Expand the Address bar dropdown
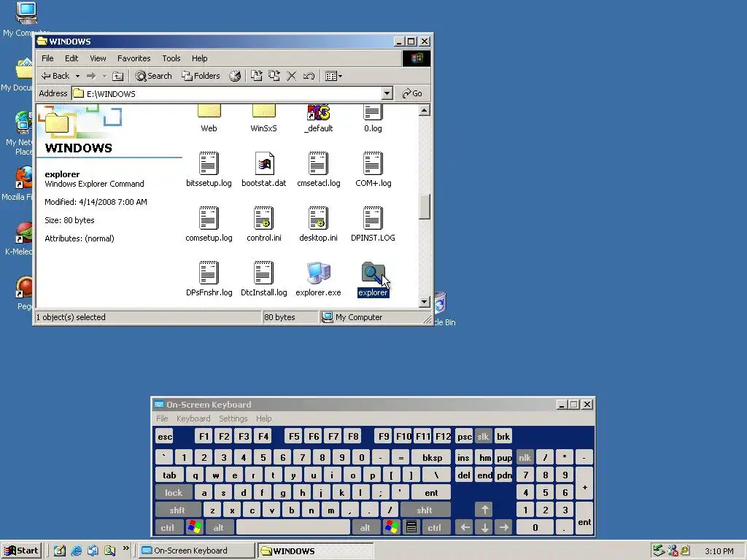Screen dimensions: 747x560 tap(387, 93)
